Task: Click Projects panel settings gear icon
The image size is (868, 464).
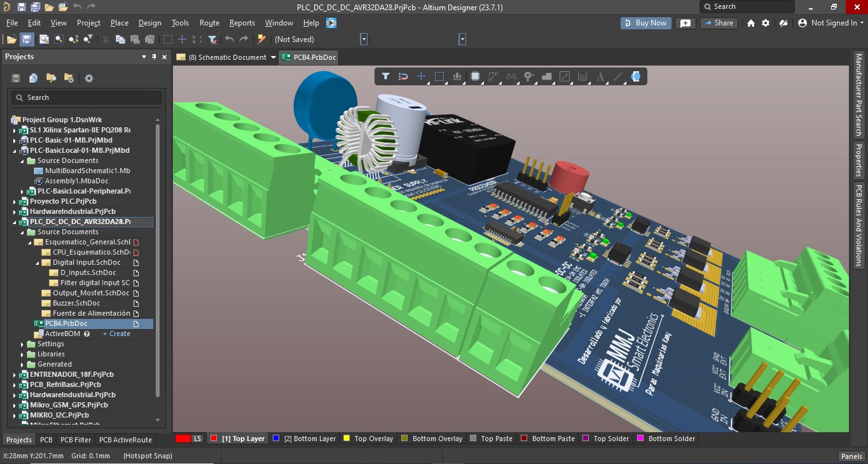Action: [x=89, y=78]
